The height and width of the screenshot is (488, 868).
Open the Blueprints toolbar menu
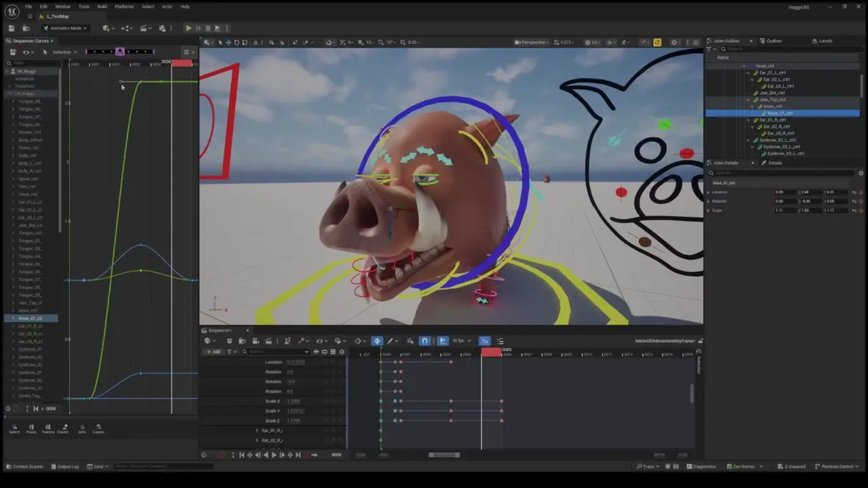[126, 28]
